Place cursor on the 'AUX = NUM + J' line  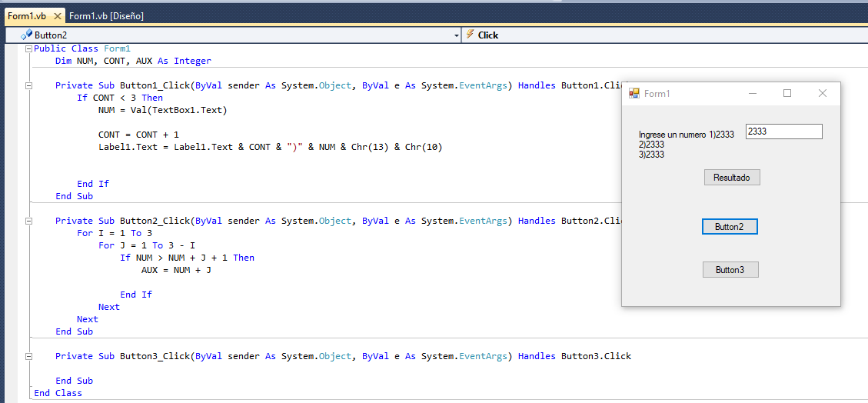(176, 270)
